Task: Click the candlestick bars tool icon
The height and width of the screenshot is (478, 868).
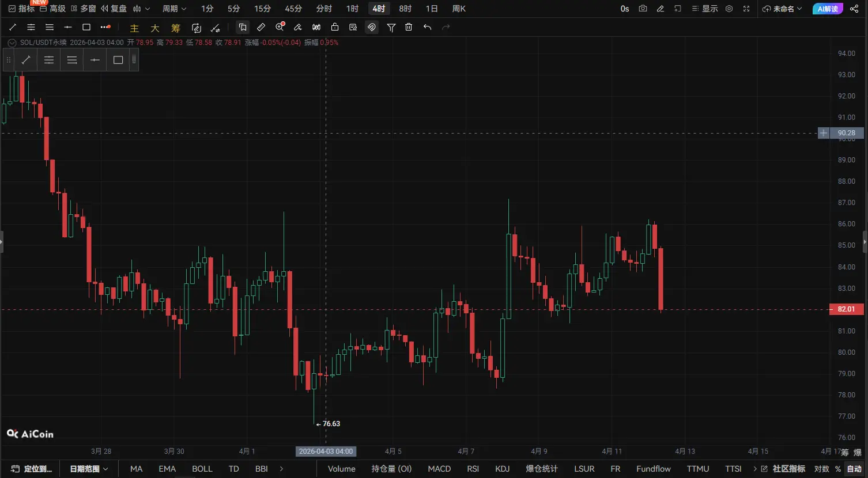Action: coord(316,27)
